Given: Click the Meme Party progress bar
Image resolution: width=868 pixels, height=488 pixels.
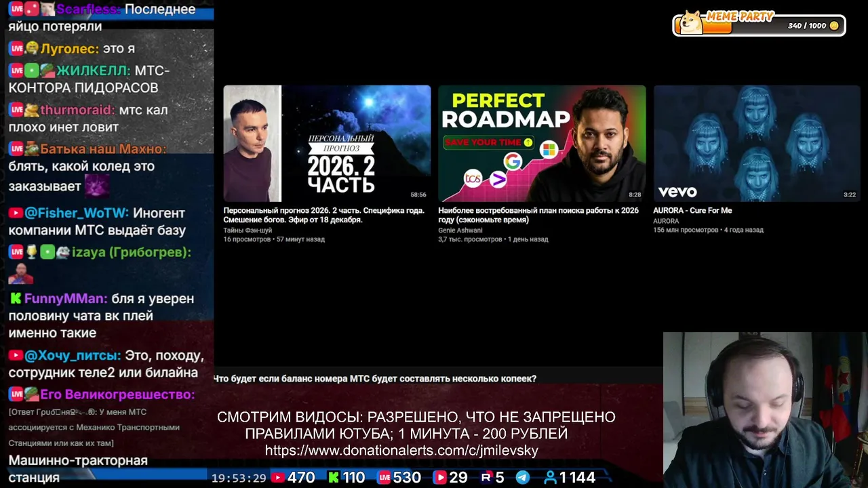Looking at the screenshot, I should tap(759, 26).
